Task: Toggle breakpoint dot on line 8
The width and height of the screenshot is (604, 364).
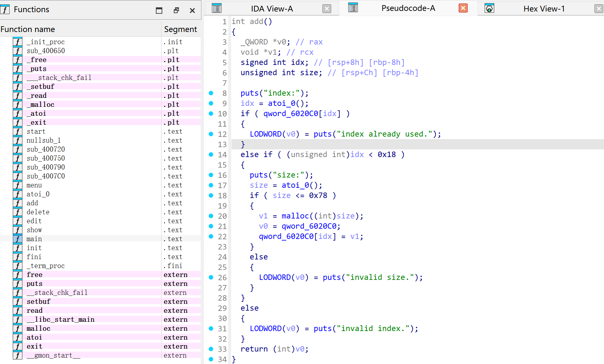Action: tap(211, 93)
